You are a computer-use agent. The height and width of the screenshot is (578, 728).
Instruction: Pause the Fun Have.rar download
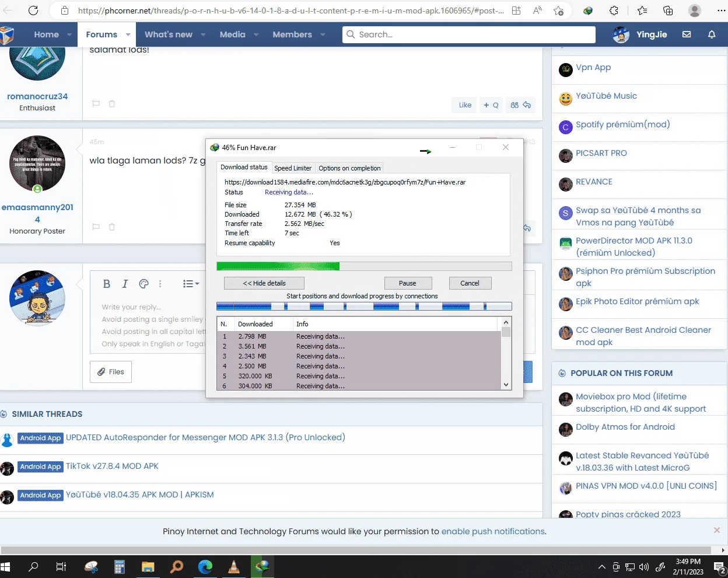point(408,283)
